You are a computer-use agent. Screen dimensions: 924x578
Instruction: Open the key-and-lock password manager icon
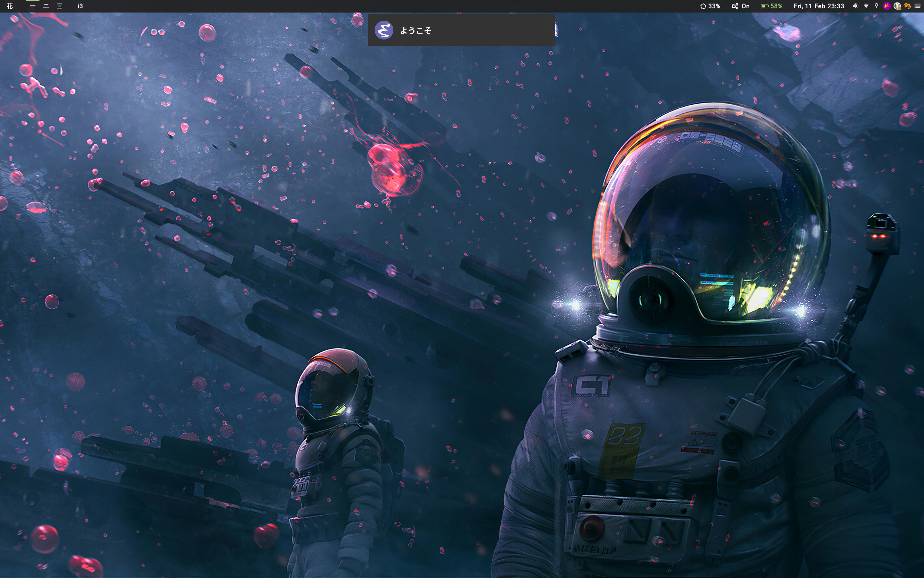897,6
